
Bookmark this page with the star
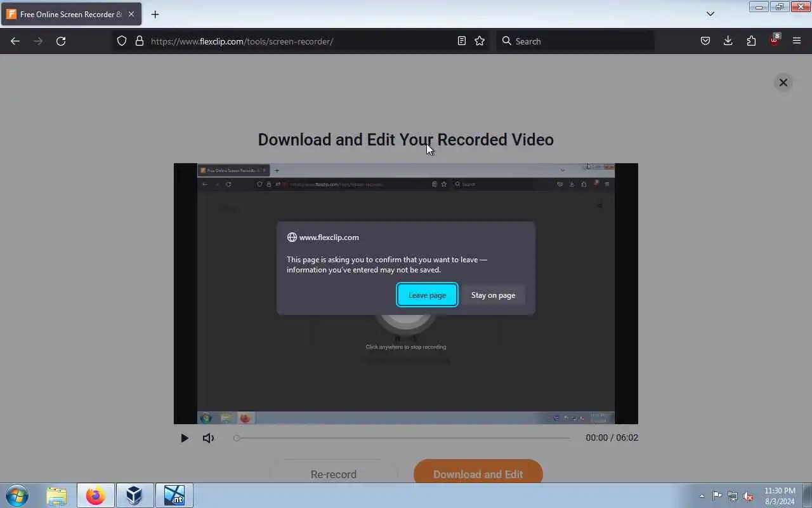coord(480,41)
